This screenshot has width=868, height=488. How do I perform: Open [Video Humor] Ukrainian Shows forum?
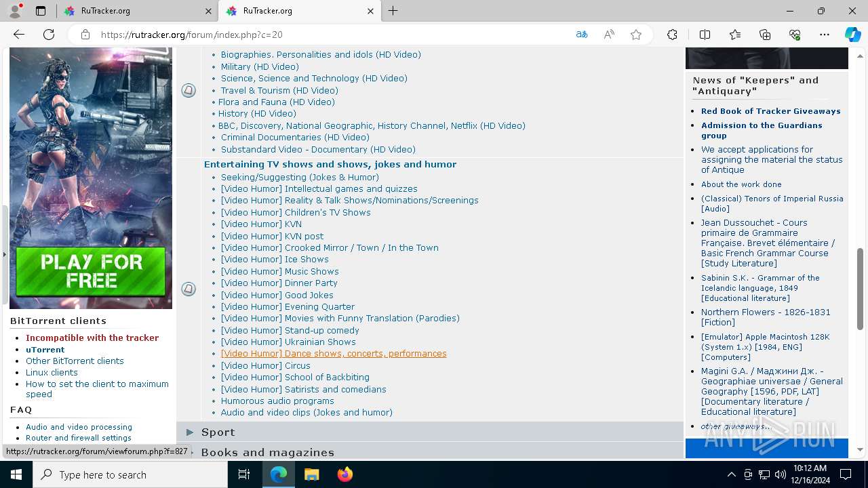(288, 342)
